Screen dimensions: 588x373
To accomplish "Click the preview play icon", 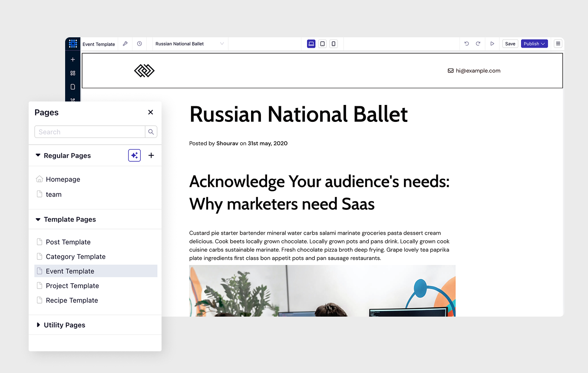I will pos(492,44).
